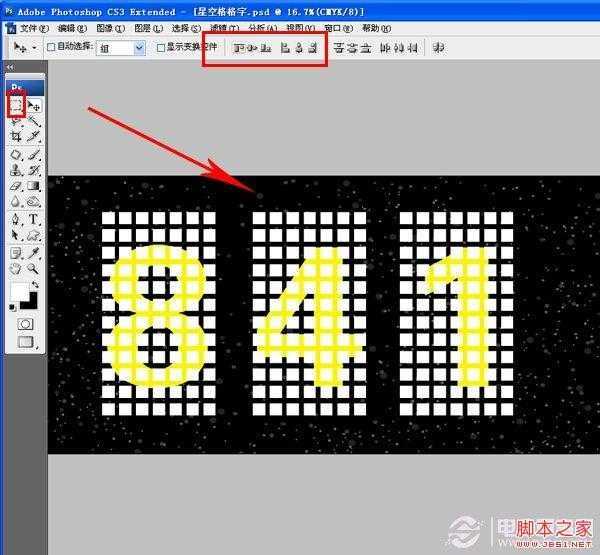The image size is (600, 555).
Task: Select the Gradient tool
Action: (34, 186)
